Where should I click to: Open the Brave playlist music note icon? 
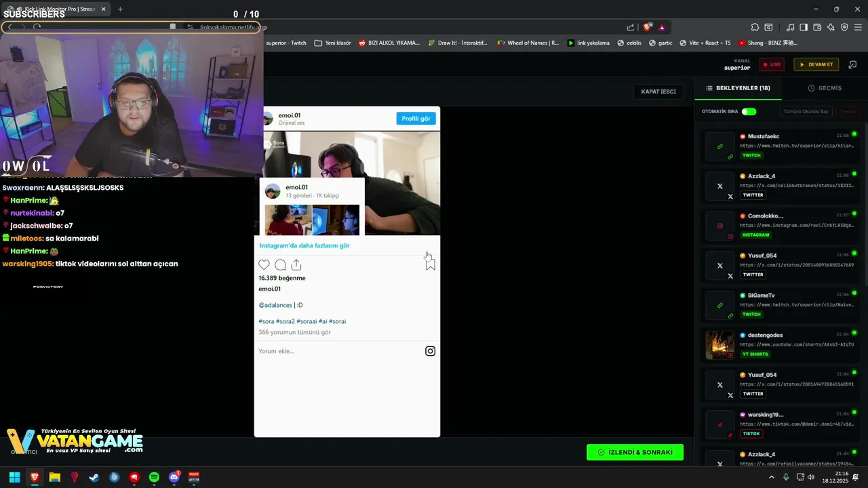(790, 27)
